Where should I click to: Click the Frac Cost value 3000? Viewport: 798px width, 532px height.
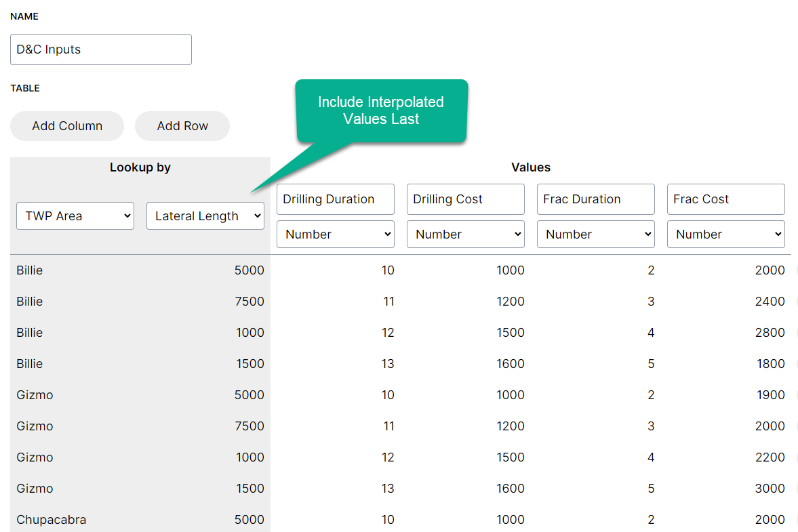tap(770, 489)
